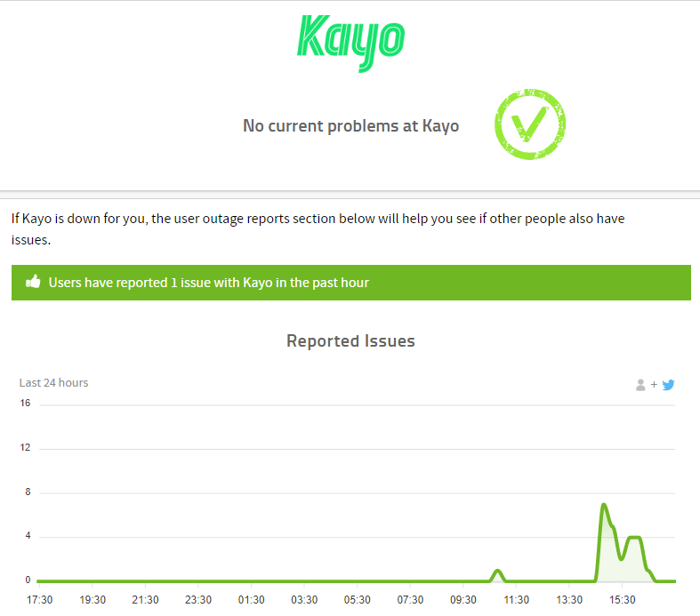Click the Kayo logo
Screen dimensions: 700x616
(351, 44)
